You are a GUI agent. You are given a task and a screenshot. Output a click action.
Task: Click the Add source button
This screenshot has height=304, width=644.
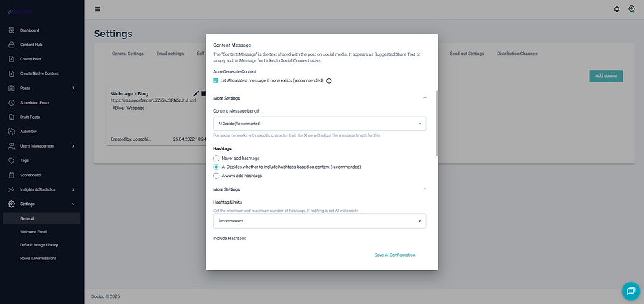pyautogui.click(x=606, y=76)
